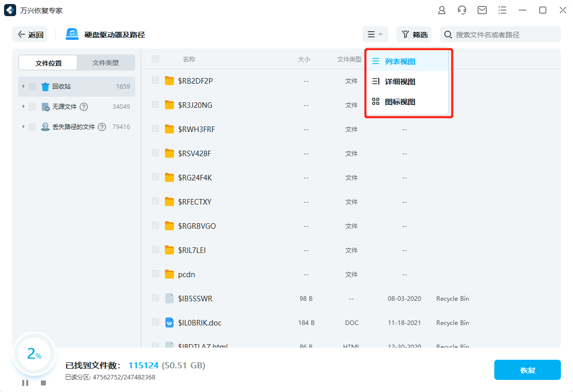The height and width of the screenshot is (392, 573).
Task: Open the user account icon
Action: tap(442, 10)
